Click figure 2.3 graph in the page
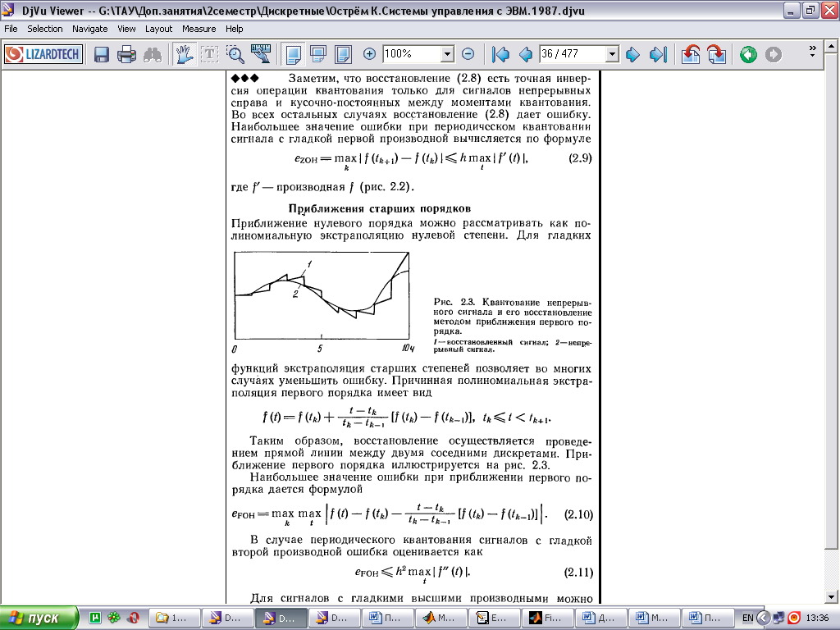Viewport: 840px width, 630px height. [322, 295]
